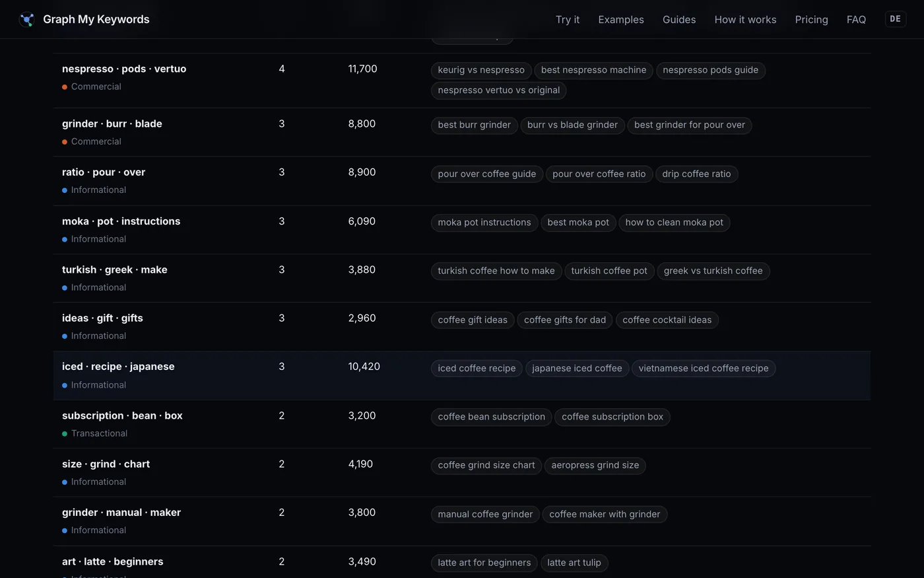Click the greek vs turkish coffee chip
This screenshot has height=578, width=924.
tap(713, 271)
